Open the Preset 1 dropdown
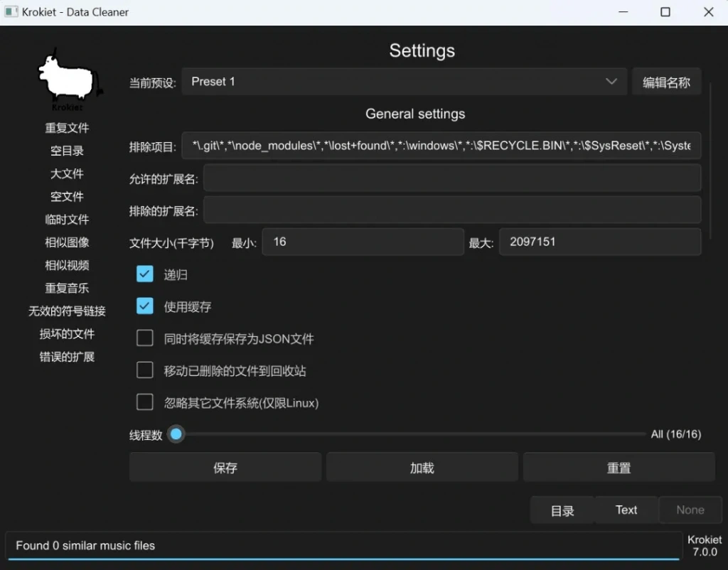The width and height of the screenshot is (728, 570). click(x=404, y=82)
